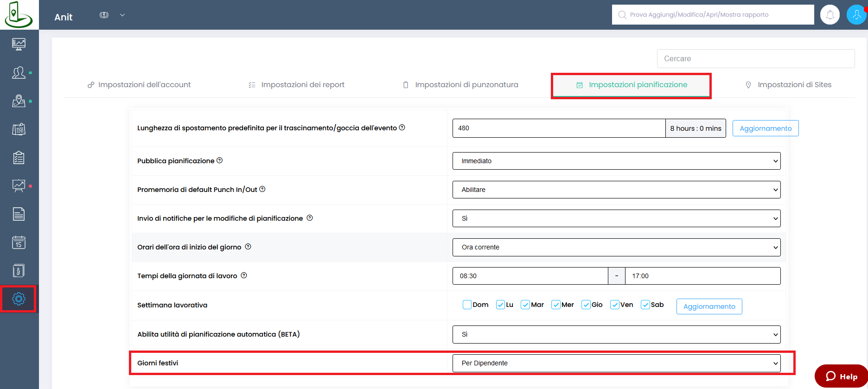Switch to Impostazioni pianificazione tab
This screenshot has width=868, height=389.
point(632,85)
